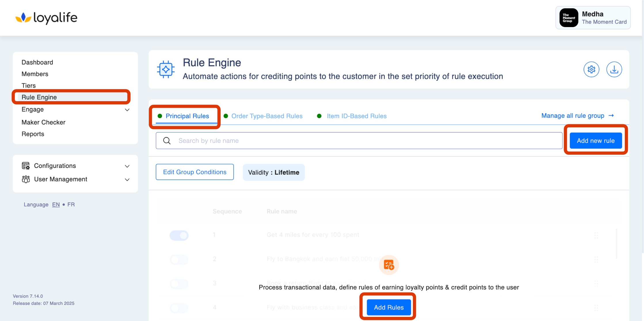
Task: Click the settings gear icon in header
Action: [x=591, y=69]
